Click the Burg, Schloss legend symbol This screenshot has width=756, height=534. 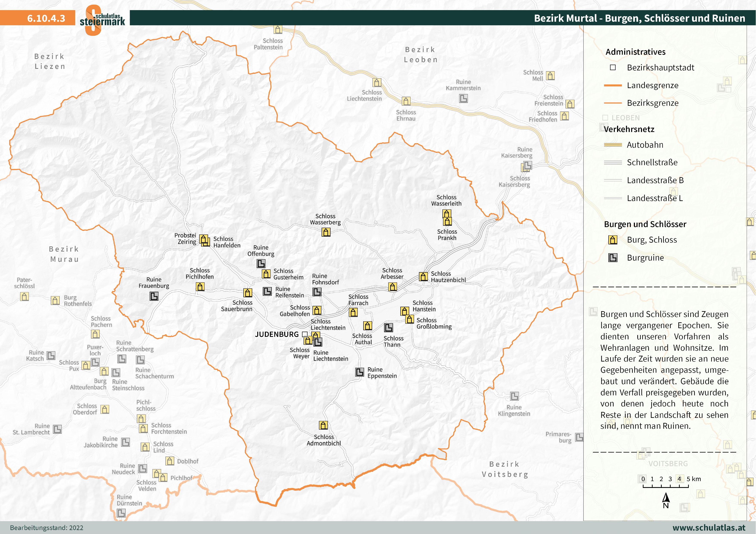coord(613,240)
